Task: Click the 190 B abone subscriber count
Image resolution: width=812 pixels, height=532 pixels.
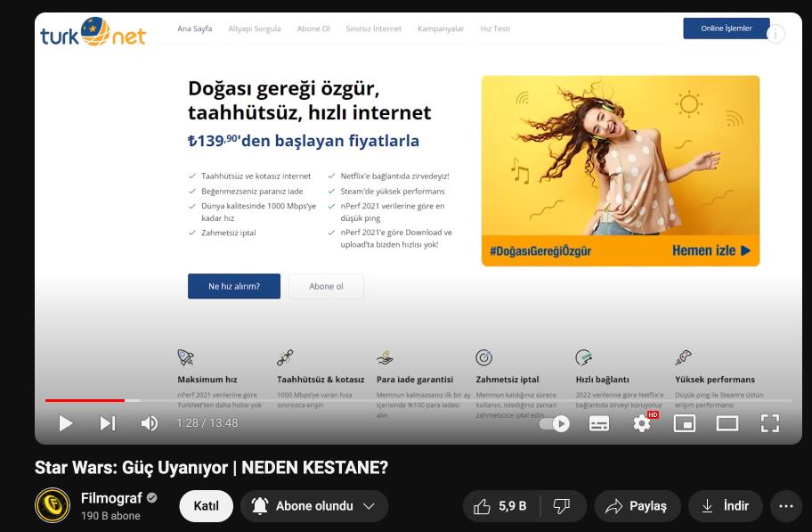Action: point(110,516)
